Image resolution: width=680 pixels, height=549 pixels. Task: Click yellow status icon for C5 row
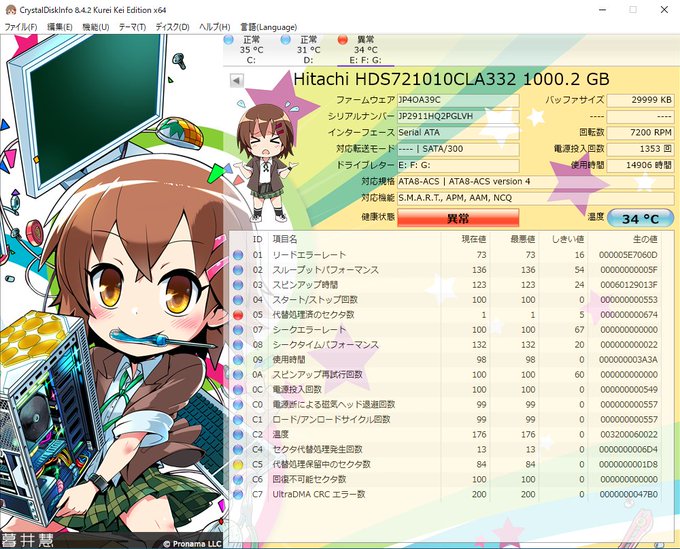(238, 464)
